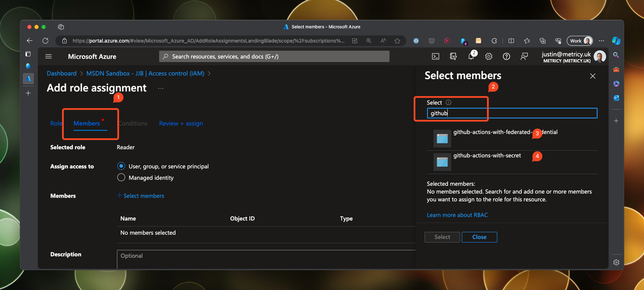
Task: Open the Pocket shield extension icon
Action: 432,41
